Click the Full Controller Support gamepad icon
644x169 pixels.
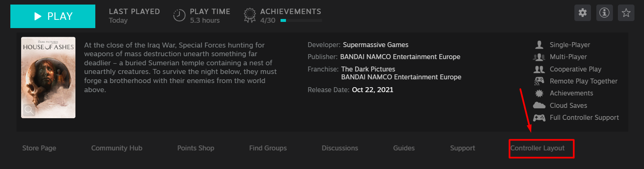pyautogui.click(x=539, y=118)
